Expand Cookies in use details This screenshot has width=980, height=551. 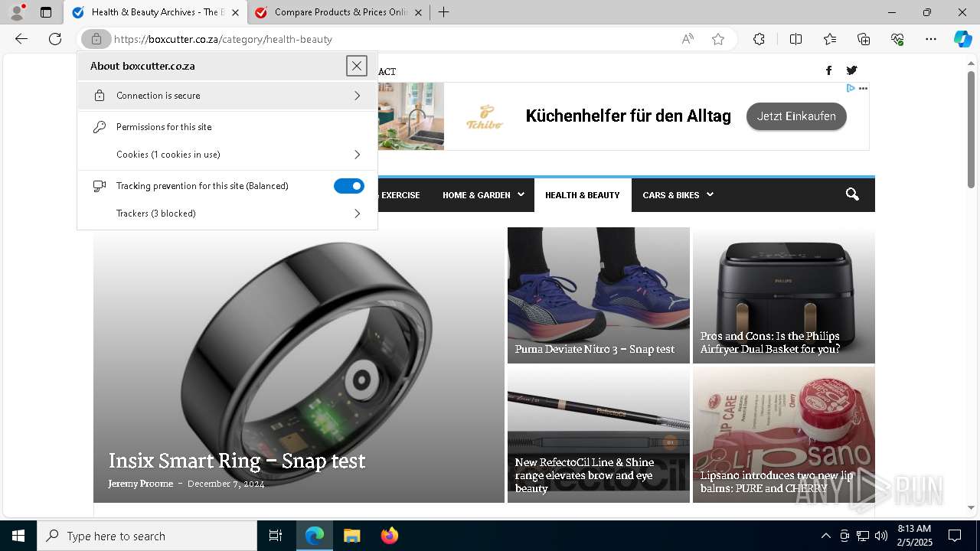(x=227, y=155)
